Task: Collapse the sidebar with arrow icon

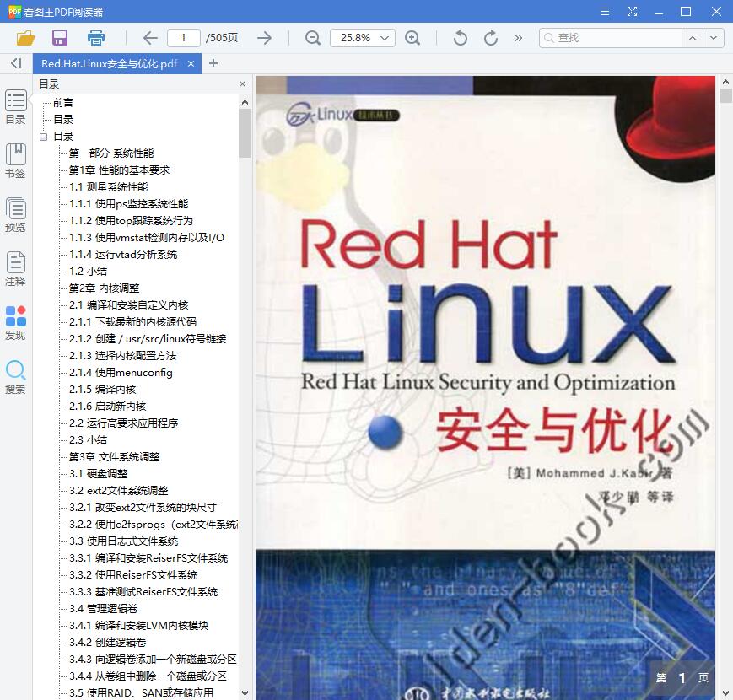Action: click(x=16, y=63)
